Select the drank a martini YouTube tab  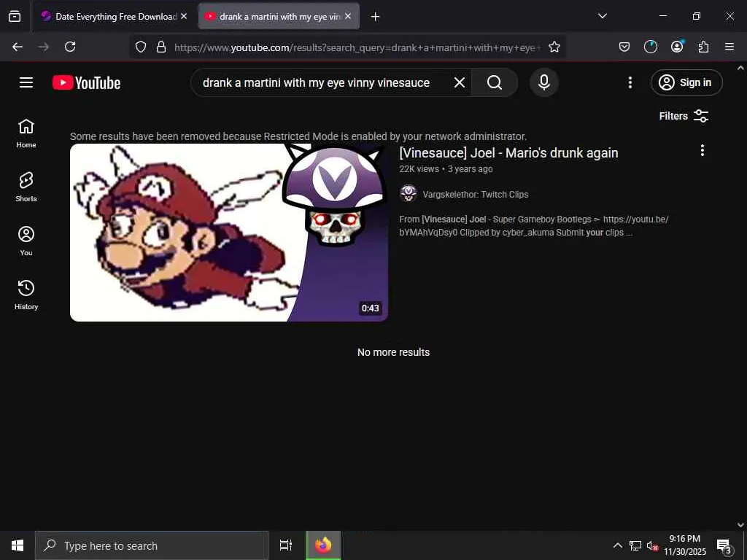279,17
